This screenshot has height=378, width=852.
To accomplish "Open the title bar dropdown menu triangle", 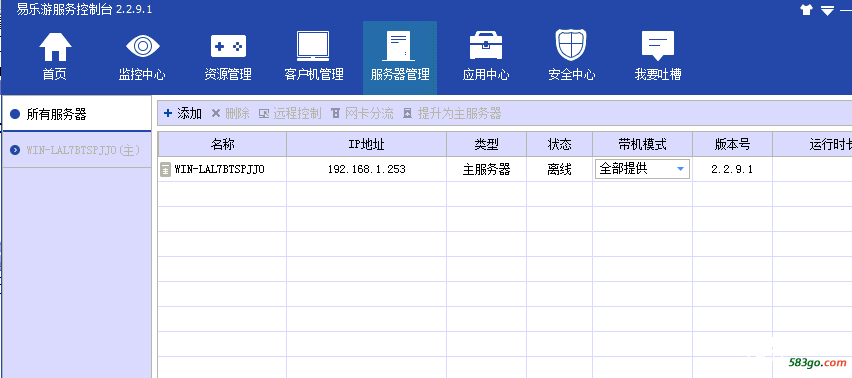I will coord(827,10).
